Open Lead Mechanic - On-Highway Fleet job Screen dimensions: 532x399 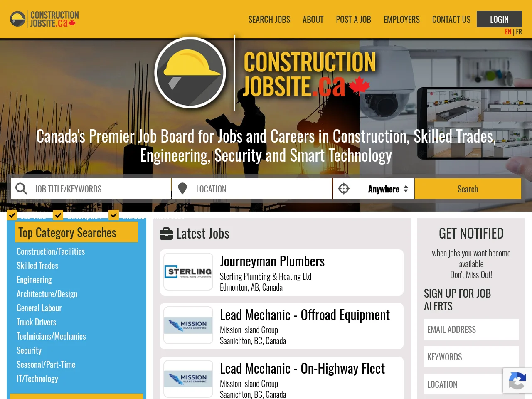[x=302, y=369]
